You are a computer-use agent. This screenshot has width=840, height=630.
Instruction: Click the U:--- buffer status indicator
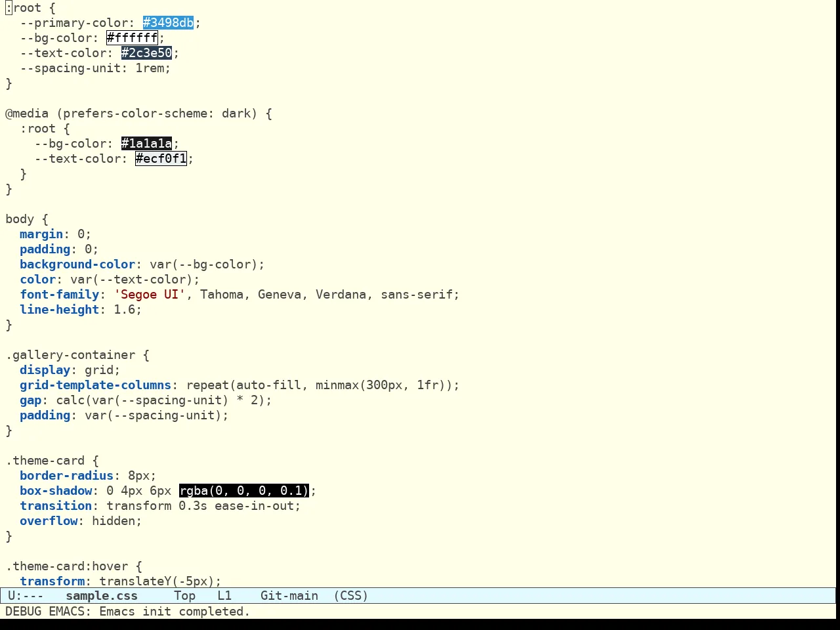coord(26,596)
